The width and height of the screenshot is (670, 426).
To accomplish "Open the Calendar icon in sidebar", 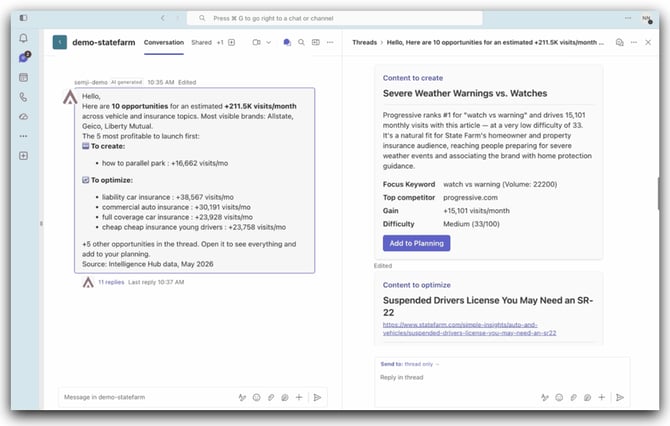I will pyautogui.click(x=24, y=77).
